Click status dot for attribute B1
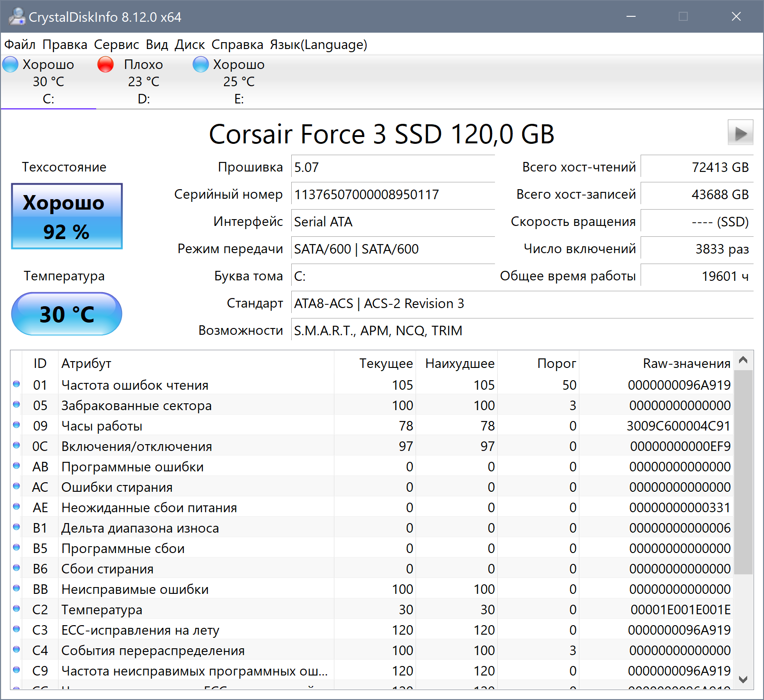This screenshot has height=700, width=764. coord(16,527)
